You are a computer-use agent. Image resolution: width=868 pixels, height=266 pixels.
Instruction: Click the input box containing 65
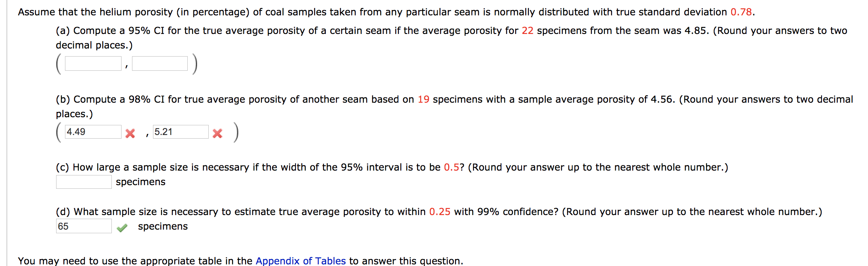pos(83,226)
